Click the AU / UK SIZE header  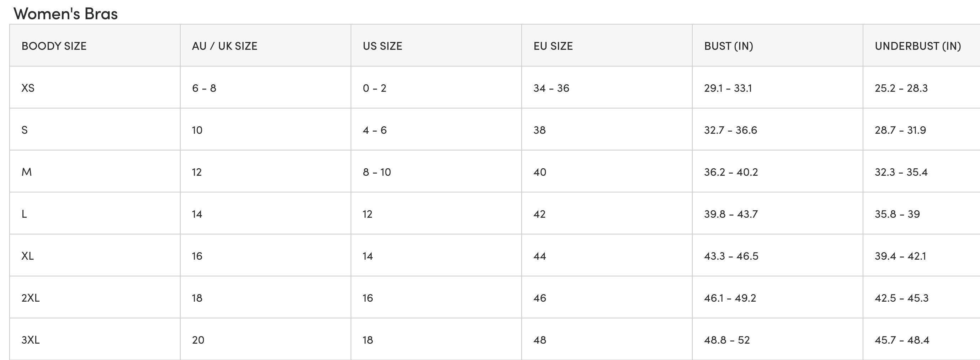tap(224, 46)
